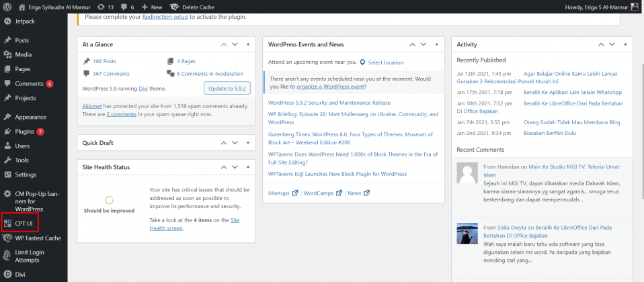
Task: Open the News external link
Action: [x=358, y=193]
